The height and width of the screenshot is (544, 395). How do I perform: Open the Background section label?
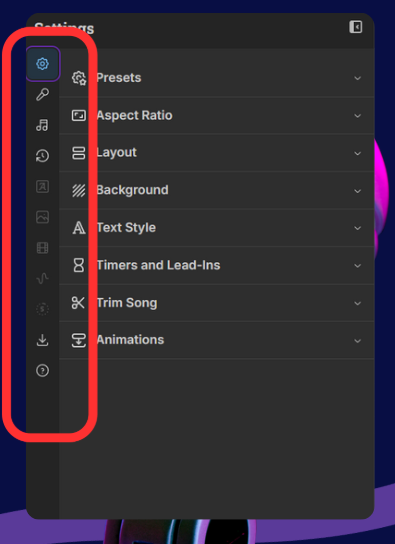tap(132, 190)
